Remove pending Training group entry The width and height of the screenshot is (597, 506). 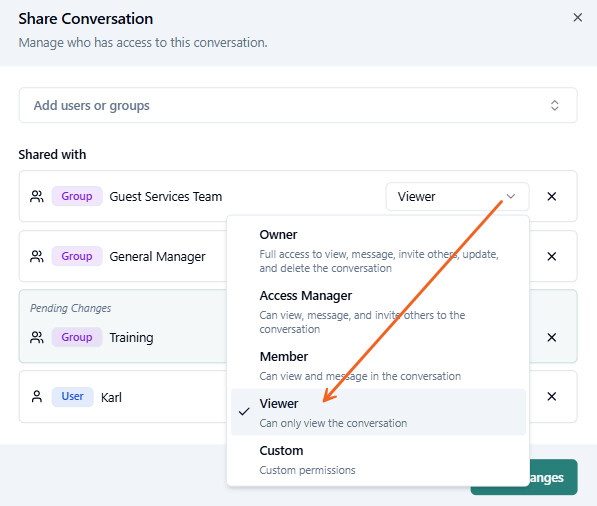(x=552, y=337)
